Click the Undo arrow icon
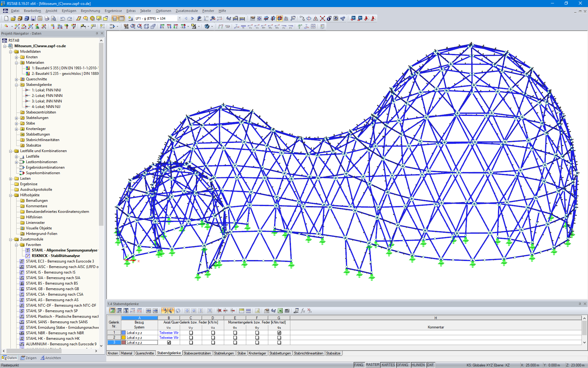588x368 pixels. 62,18
